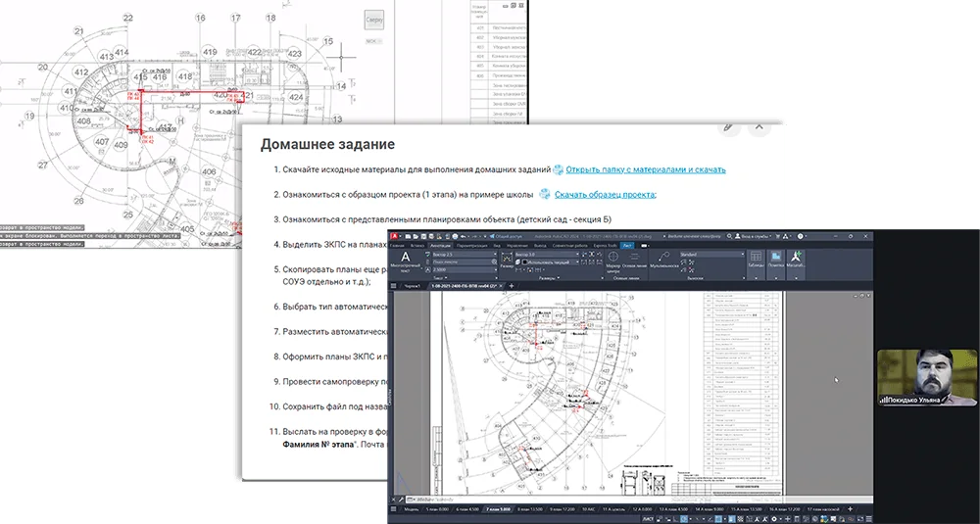Close the command line with X icon
The image size is (980, 524).
[393, 500]
